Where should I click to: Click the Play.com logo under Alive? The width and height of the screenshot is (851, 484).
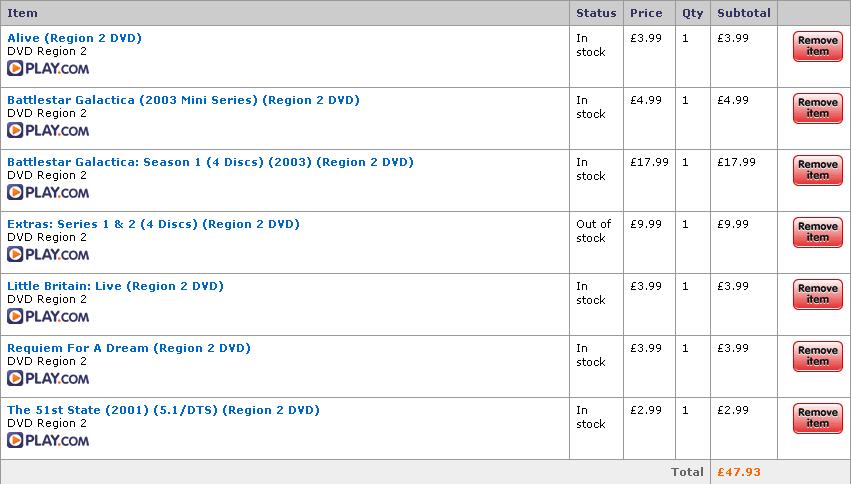[x=48, y=68]
